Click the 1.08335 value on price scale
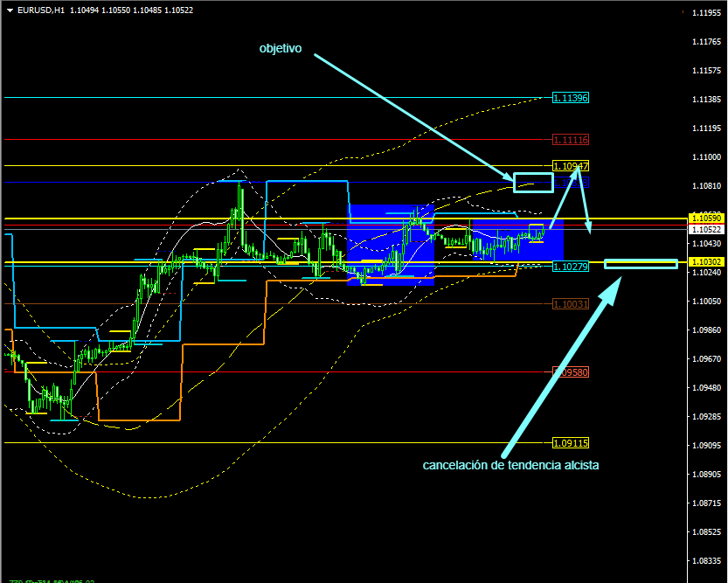This screenshot has width=728, height=583. [704, 561]
